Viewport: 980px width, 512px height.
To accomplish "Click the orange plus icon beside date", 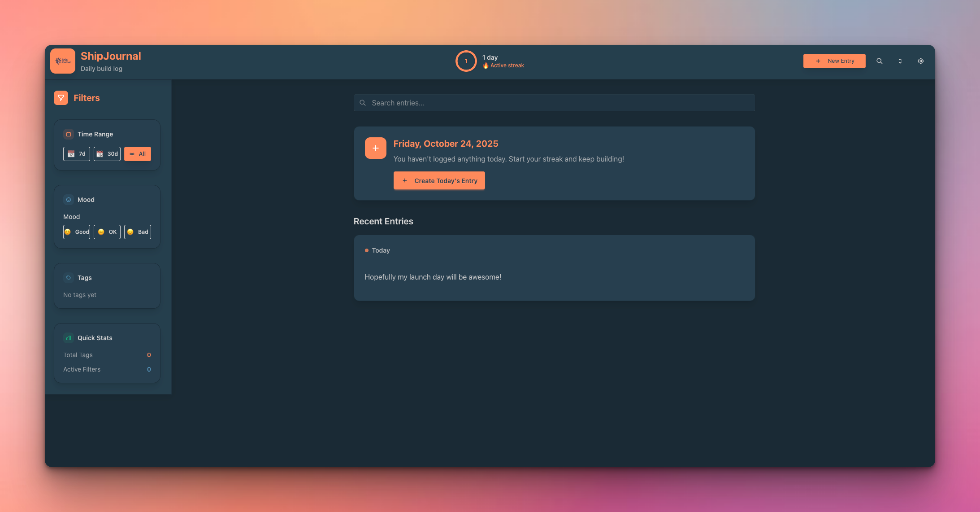I will tap(375, 148).
